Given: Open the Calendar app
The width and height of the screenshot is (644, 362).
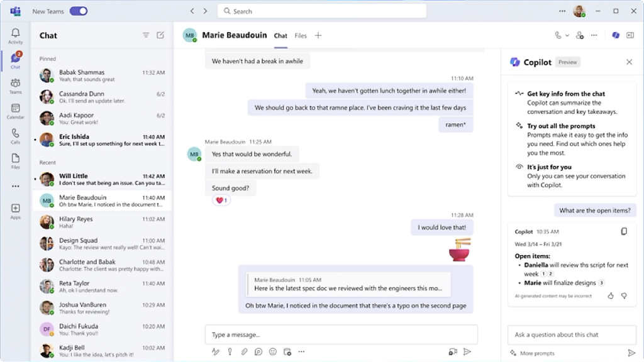Looking at the screenshot, I should click(16, 111).
